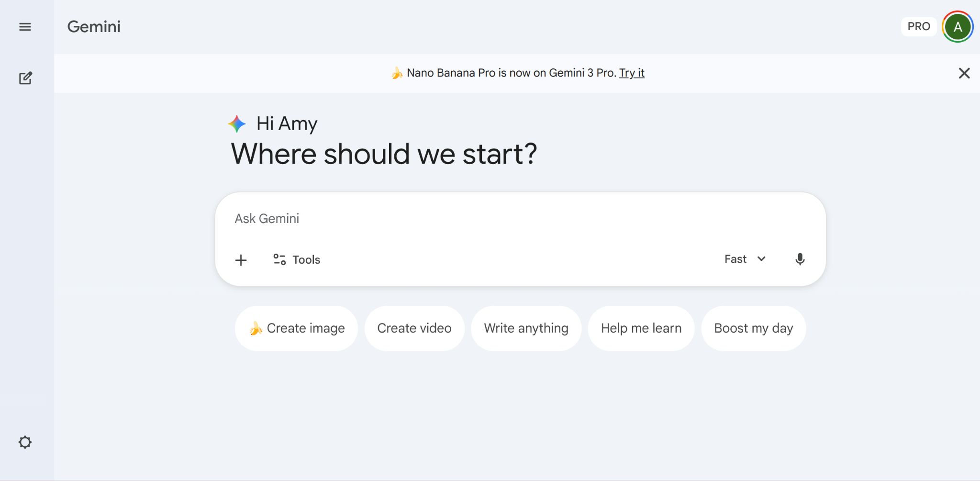The height and width of the screenshot is (481, 980).
Task: Click the "Hi Amy" greeting text
Action: pyautogui.click(x=287, y=123)
